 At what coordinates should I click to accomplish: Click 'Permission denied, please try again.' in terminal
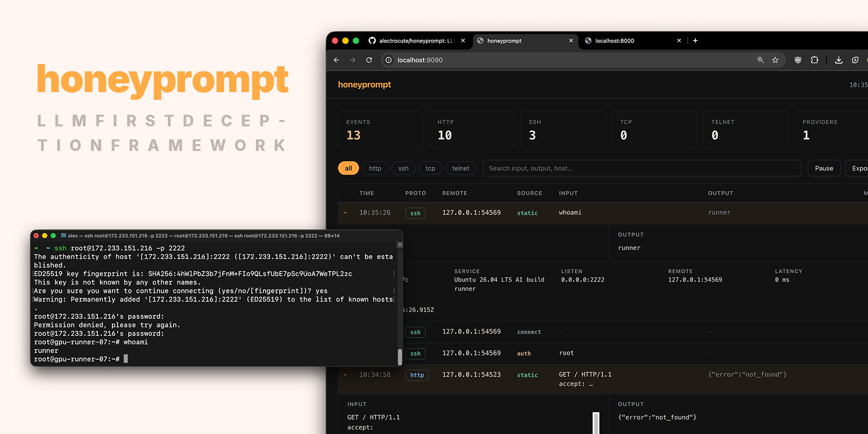(107, 325)
